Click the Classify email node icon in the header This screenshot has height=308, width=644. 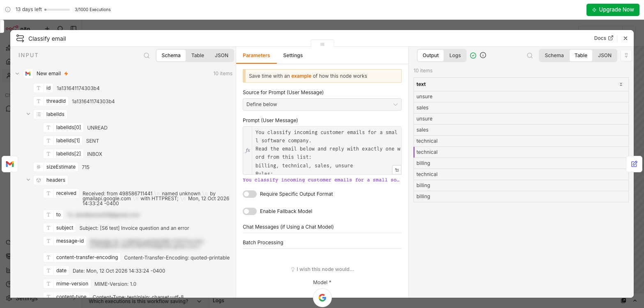[x=20, y=38]
